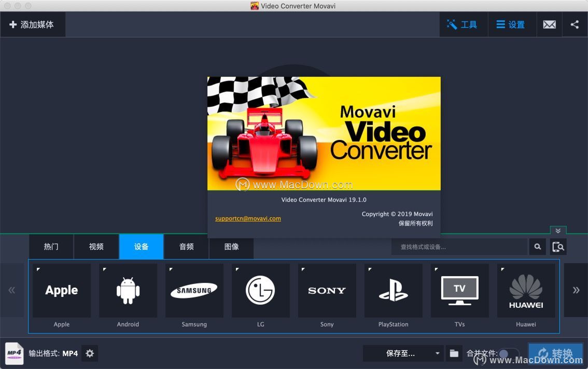Click the share icon

tap(575, 24)
